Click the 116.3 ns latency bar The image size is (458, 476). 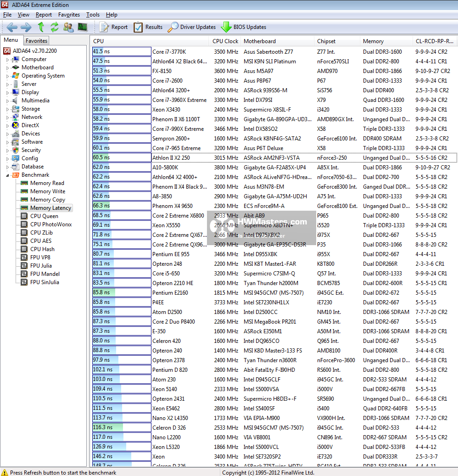tap(122, 427)
